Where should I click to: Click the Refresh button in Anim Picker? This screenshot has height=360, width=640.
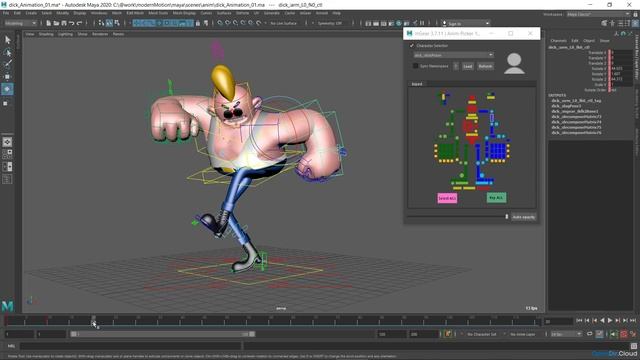tap(485, 66)
